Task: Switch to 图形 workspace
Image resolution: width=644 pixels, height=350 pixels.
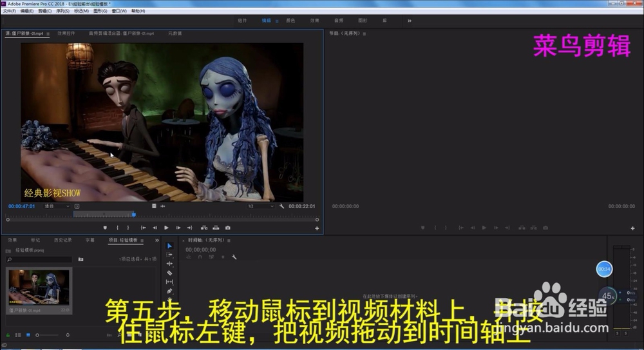Action: click(x=363, y=21)
